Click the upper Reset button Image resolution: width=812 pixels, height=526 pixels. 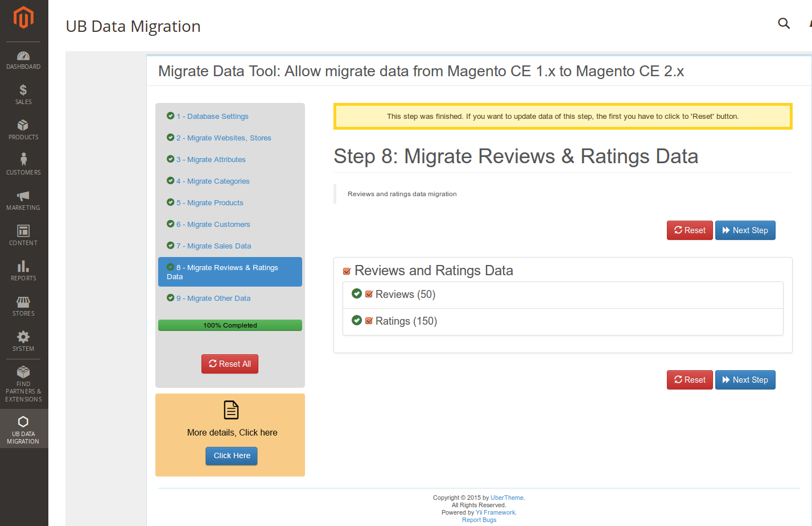pyautogui.click(x=690, y=230)
